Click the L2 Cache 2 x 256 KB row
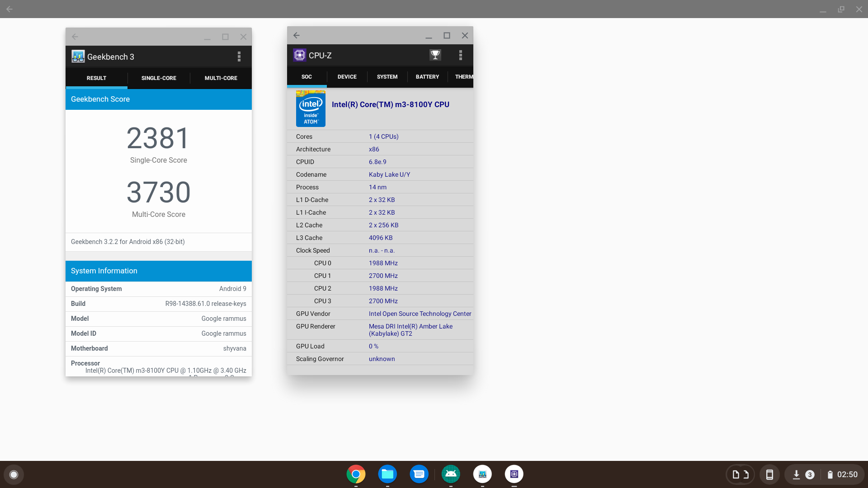868x488 pixels. tap(380, 225)
